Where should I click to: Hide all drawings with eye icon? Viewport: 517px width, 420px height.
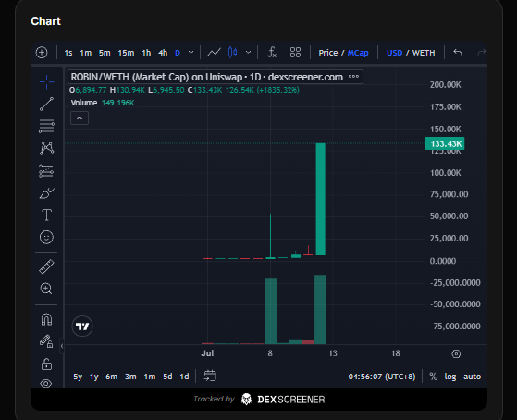tap(46, 383)
